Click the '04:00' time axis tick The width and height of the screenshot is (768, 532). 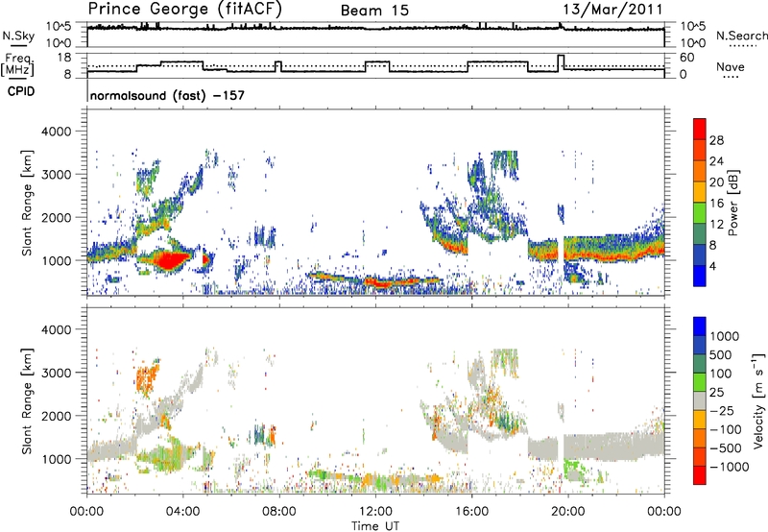point(183,512)
